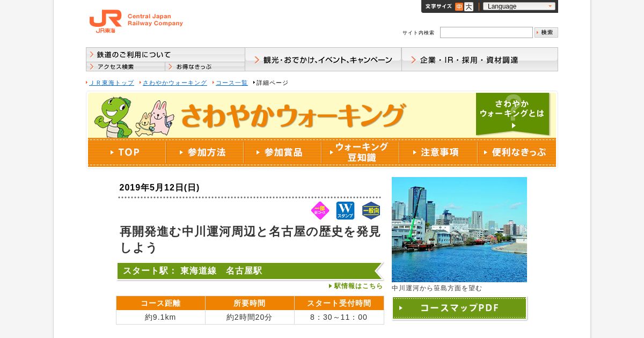Open アクセス検索 submenu item
Viewport: 644px width, 338px height.
(126, 67)
